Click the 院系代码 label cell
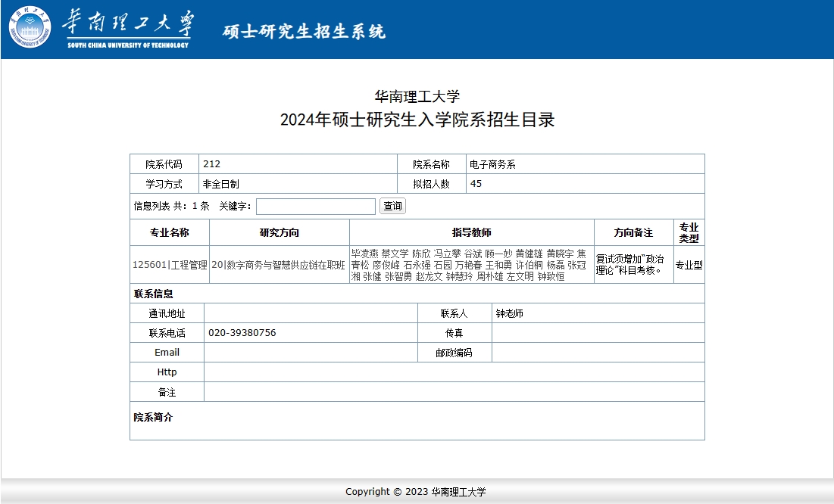 164,164
